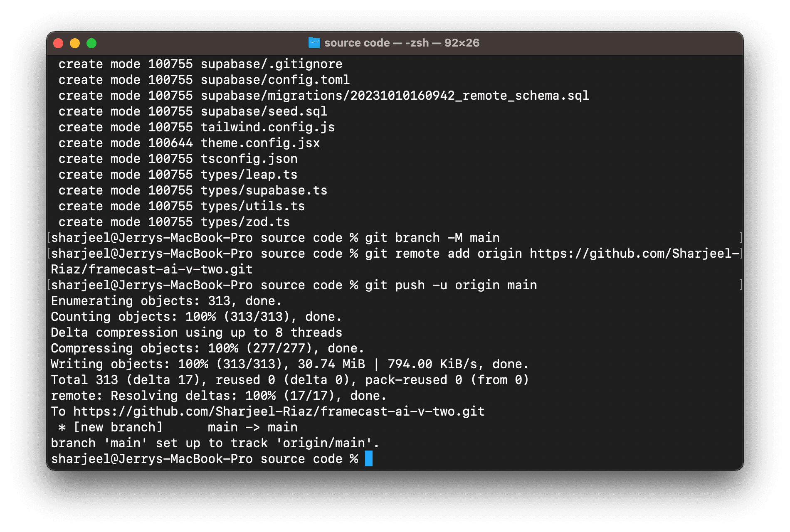The width and height of the screenshot is (790, 532).
Task: Click the 'Enumerating objects: 313, done.' line
Action: [166, 301]
